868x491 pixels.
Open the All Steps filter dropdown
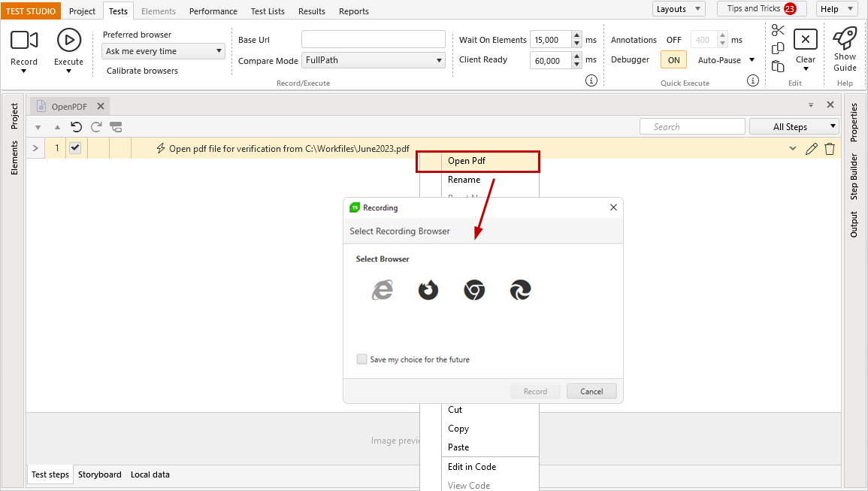tap(794, 127)
